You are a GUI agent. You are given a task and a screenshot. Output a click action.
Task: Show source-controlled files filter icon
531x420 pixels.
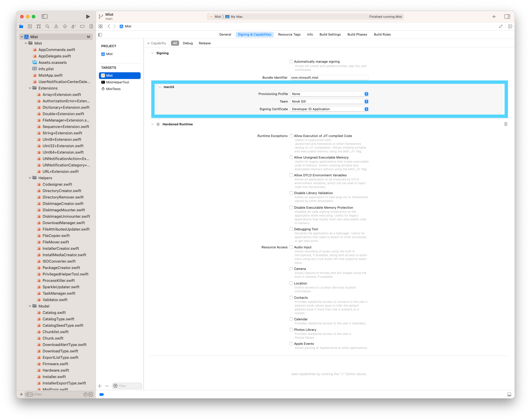coord(91,394)
